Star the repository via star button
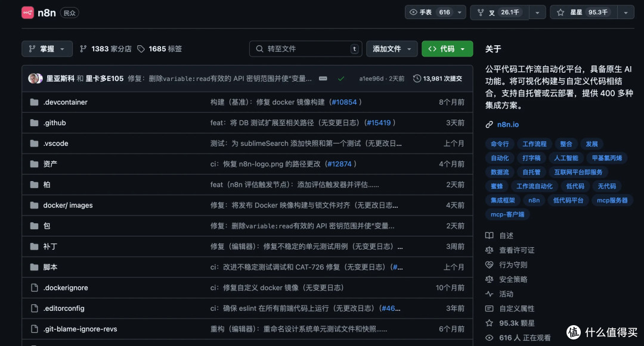Viewport: 644px width, 346px height. (583, 13)
